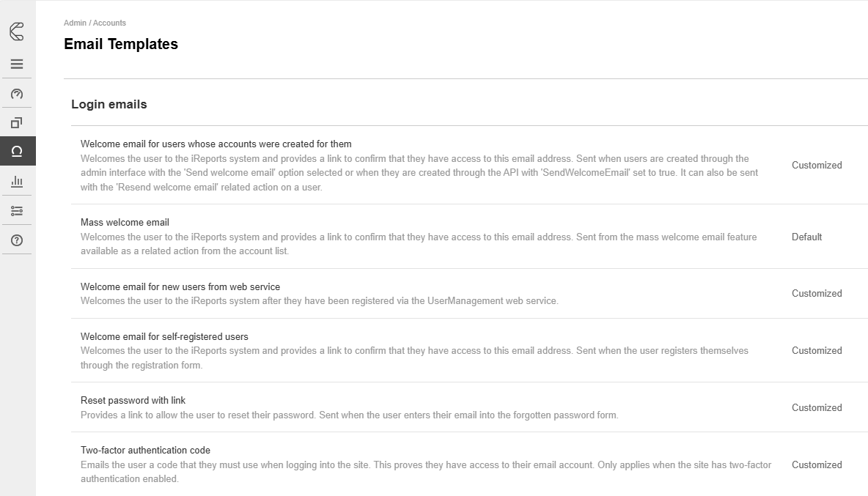Click the help question mark icon
The image size is (868, 496).
click(17, 240)
